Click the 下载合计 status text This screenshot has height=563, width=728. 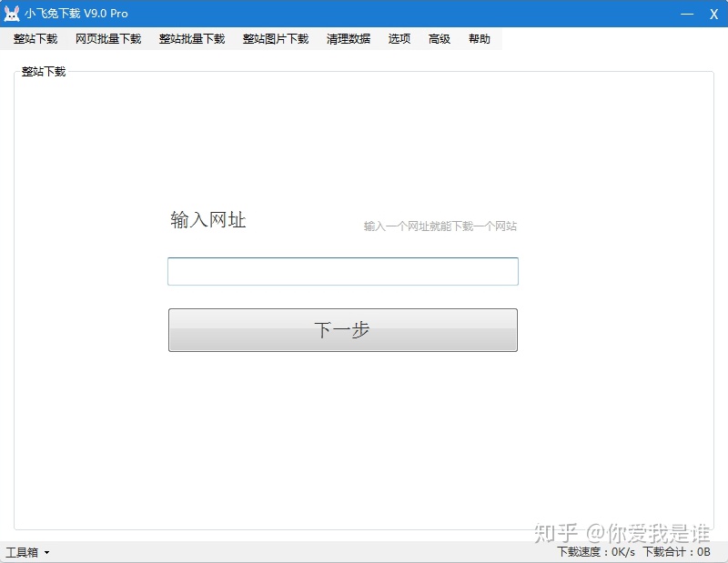tap(676, 552)
